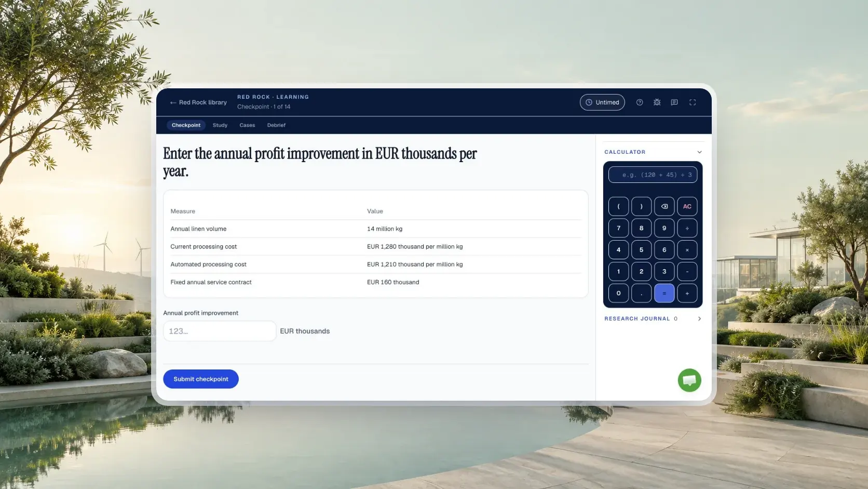Open the Study tab

(220, 125)
